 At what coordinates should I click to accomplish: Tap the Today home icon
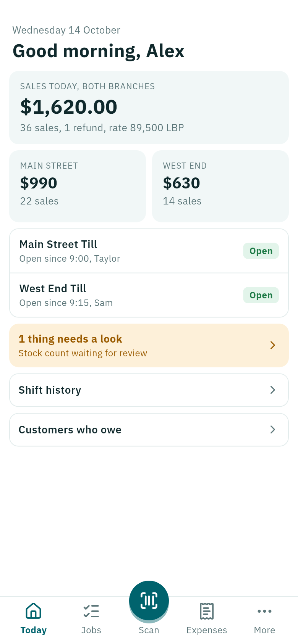pos(33,611)
